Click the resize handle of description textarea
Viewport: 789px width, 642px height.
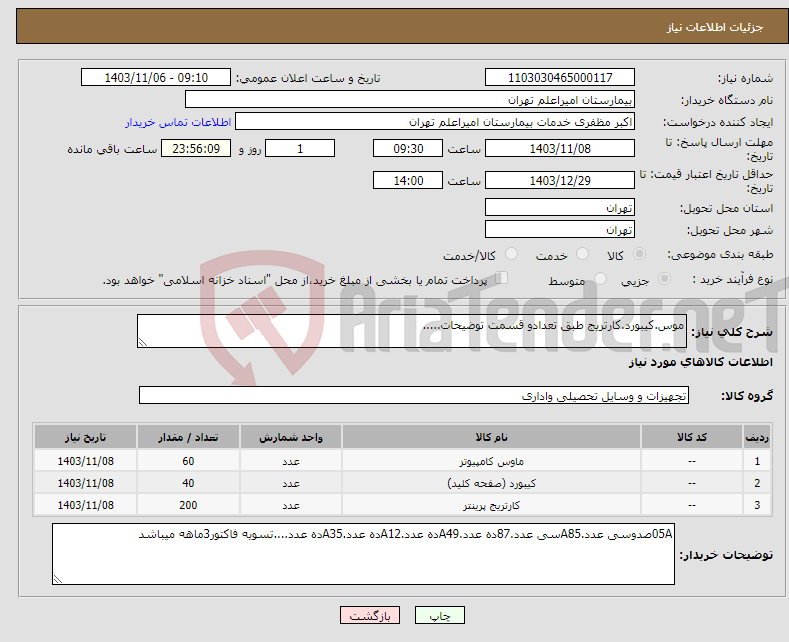(143, 342)
